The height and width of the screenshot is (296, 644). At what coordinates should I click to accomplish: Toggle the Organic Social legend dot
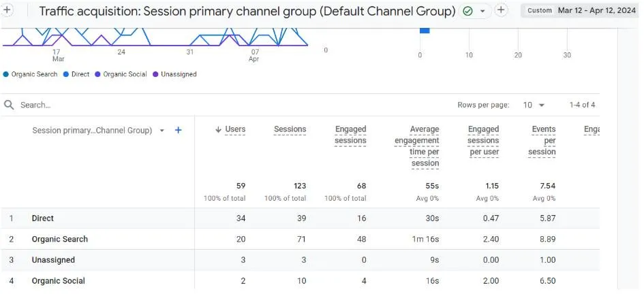(98, 74)
